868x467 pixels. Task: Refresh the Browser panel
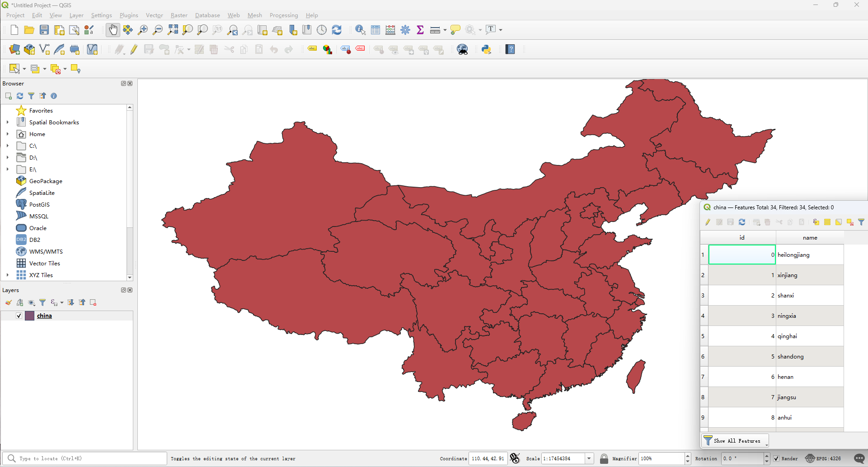tap(20, 96)
